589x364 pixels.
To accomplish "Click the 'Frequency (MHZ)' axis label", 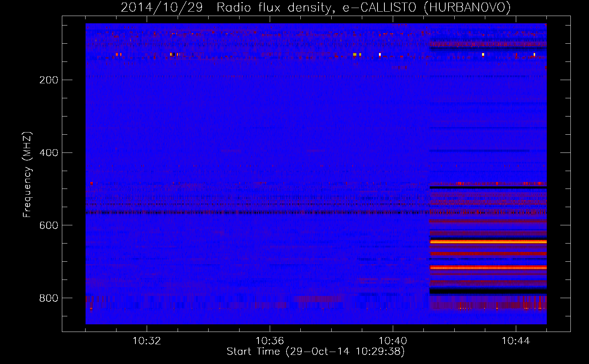I will 27,174.
